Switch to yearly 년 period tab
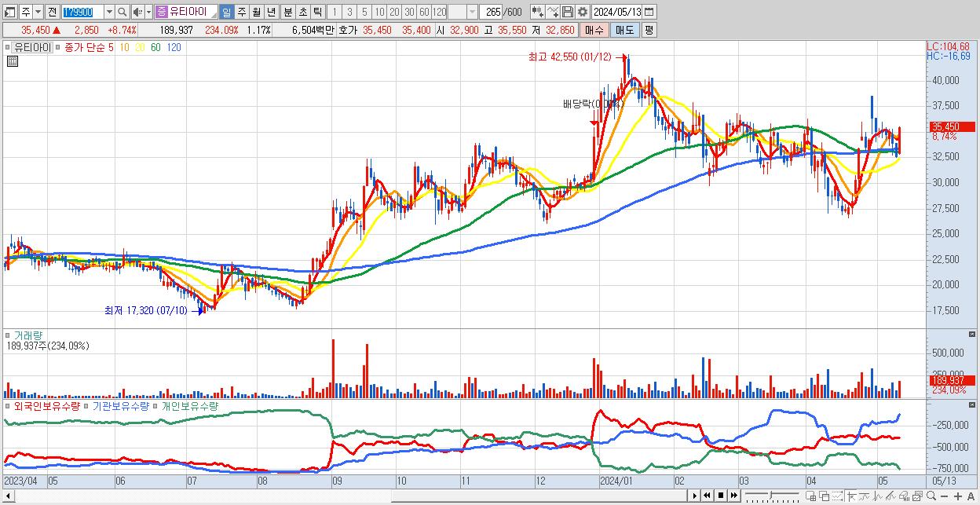 [271, 12]
